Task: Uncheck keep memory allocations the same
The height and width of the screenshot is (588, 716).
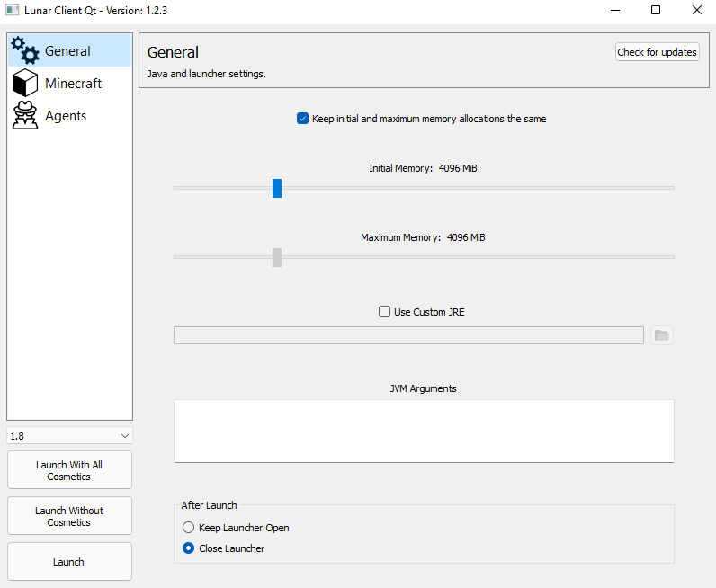Action: pyautogui.click(x=302, y=119)
